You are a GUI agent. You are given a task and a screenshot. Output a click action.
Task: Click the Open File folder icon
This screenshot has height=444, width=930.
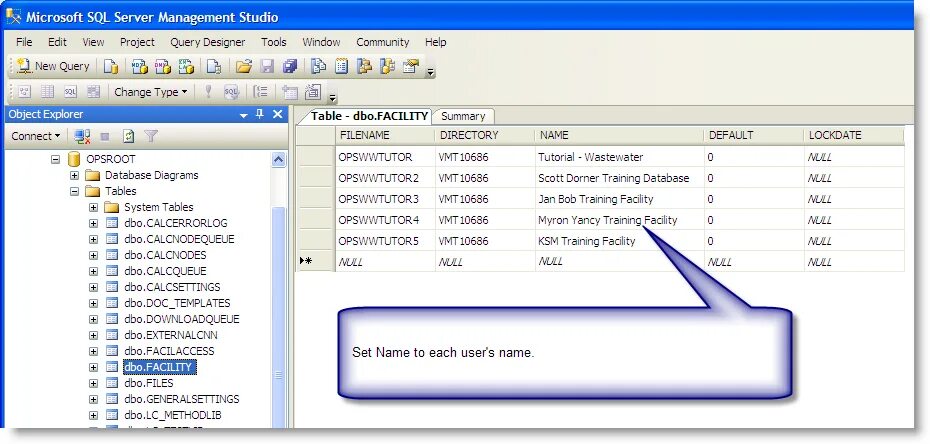(x=243, y=66)
